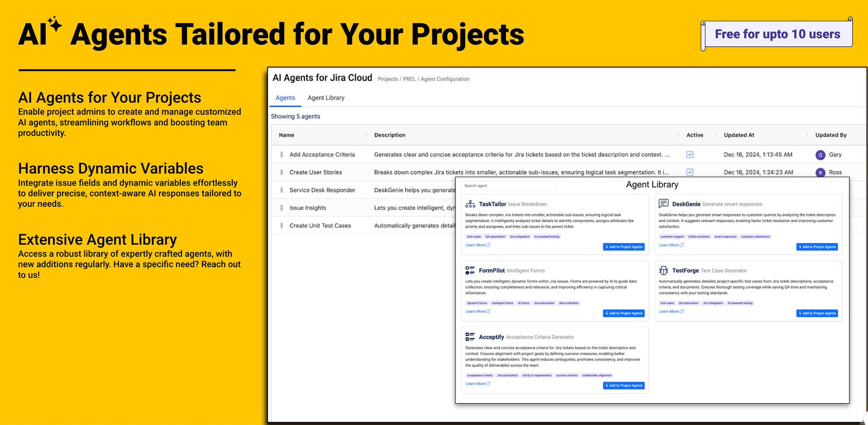This screenshot has height=425, width=868.
Task: Grab the drag handle for Create User Stories
Action: [x=282, y=172]
